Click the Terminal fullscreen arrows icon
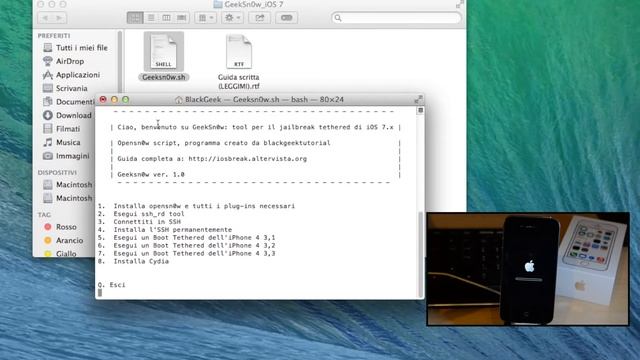Image resolution: width=640 pixels, height=360 pixels. coord(418,99)
